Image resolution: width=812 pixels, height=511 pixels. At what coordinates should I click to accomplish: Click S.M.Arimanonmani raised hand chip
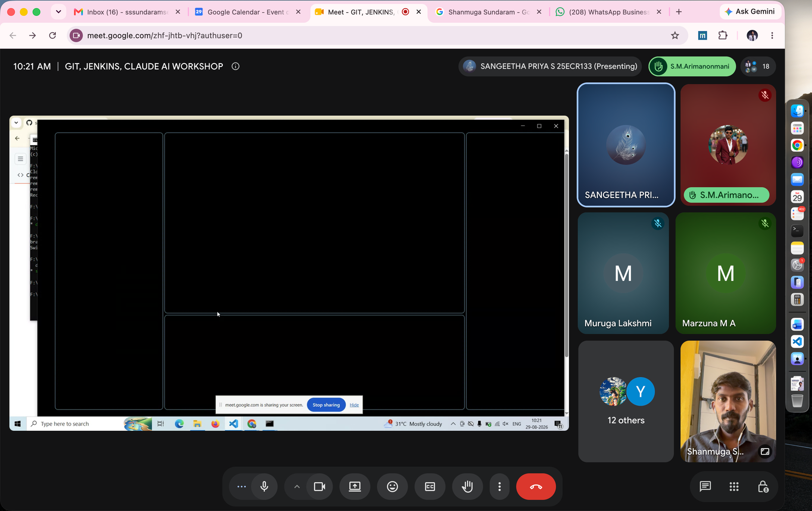692,66
